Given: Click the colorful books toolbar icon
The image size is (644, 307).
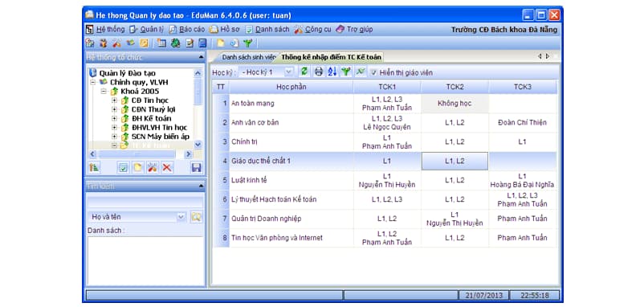Looking at the screenshot, I should click(131, 43).
